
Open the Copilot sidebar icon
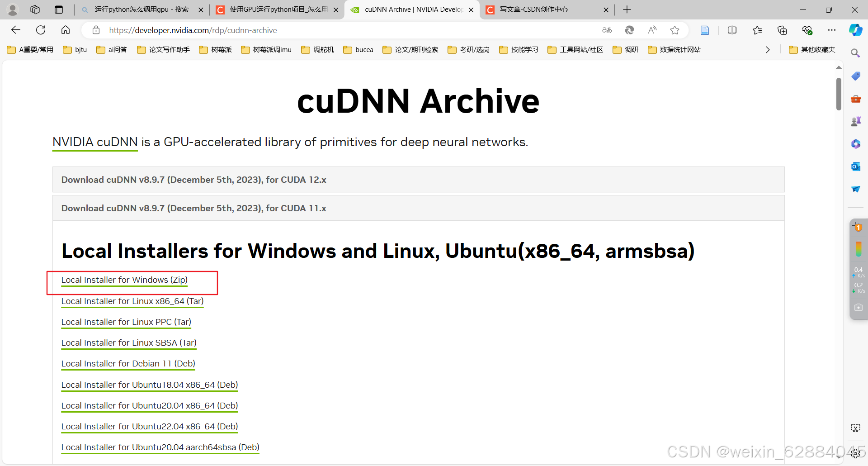[855, 30]
